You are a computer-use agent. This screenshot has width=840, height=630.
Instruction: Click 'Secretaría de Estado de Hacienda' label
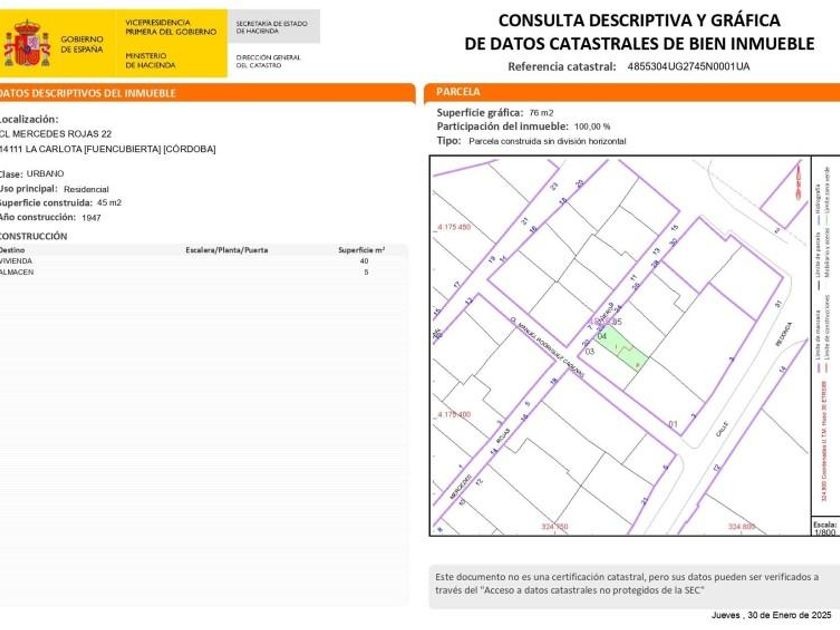coord(272,27)
